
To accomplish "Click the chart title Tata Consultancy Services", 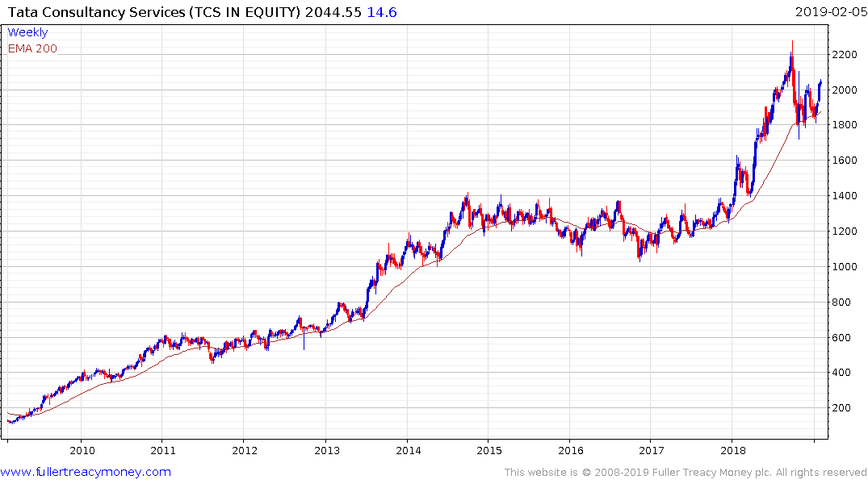I will click(96, 12).
